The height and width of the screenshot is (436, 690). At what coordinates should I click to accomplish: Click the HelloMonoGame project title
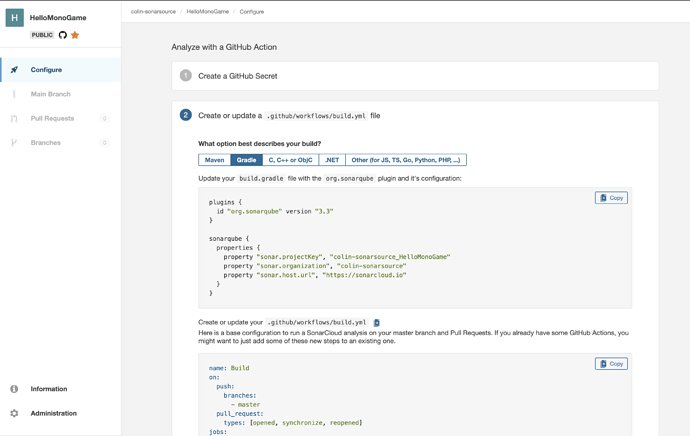(x=58, y=18)
